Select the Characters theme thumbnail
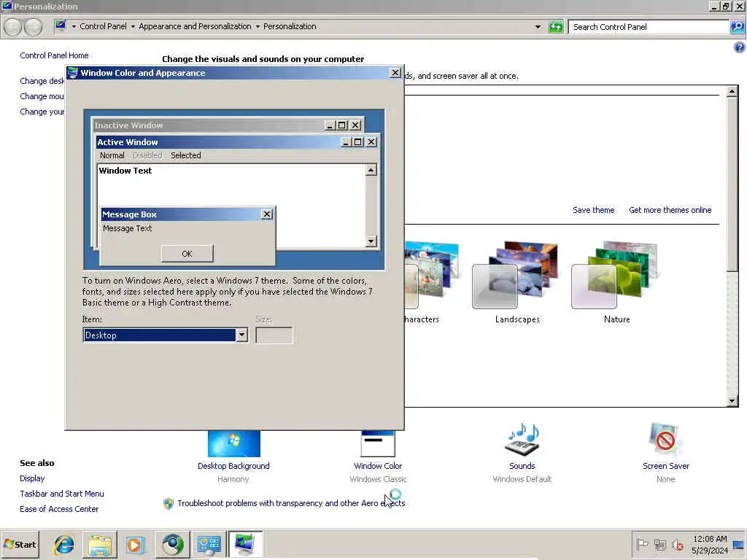Viewport: 747px width, 560px height. (x=432, y=275)
